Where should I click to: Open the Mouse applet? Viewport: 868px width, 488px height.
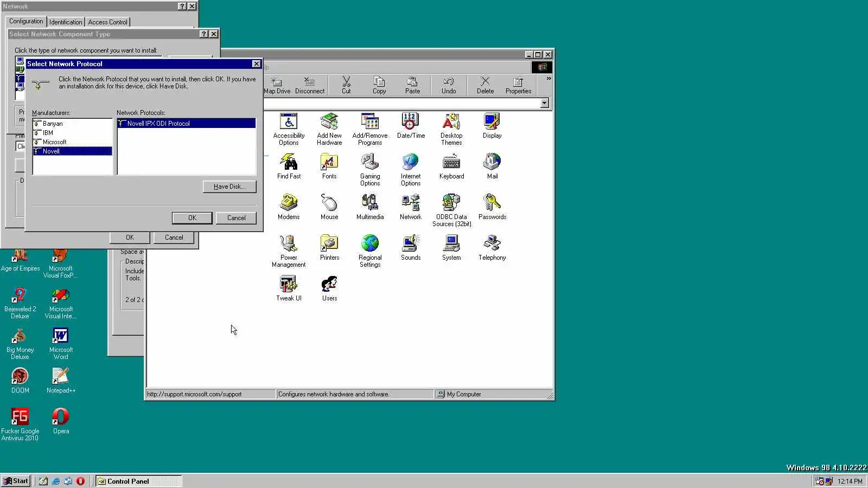coord(329,207)
